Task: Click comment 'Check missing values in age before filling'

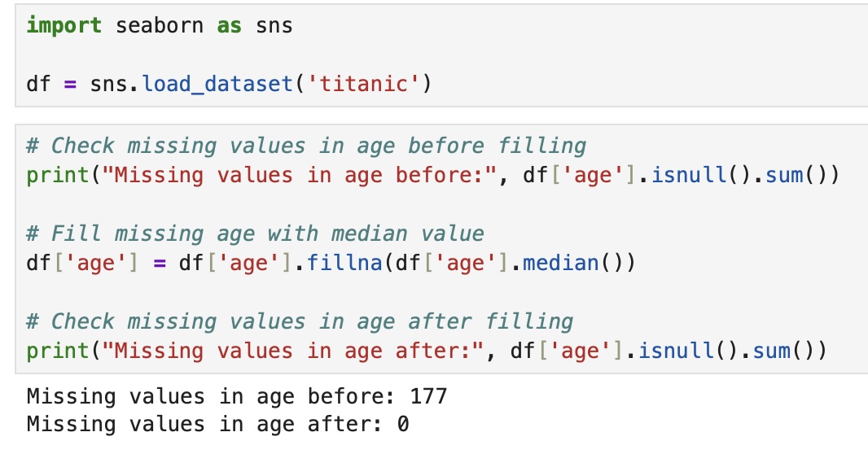Action: pos(306,146)
